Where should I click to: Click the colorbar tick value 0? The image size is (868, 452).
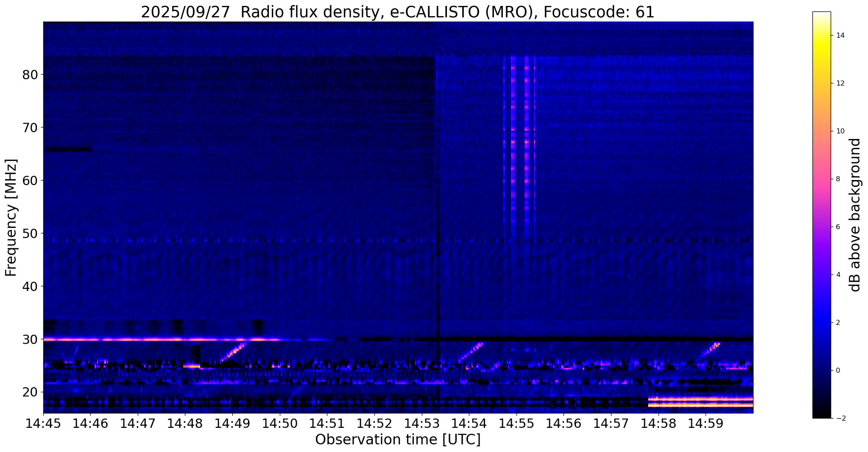tap(837, 371)
